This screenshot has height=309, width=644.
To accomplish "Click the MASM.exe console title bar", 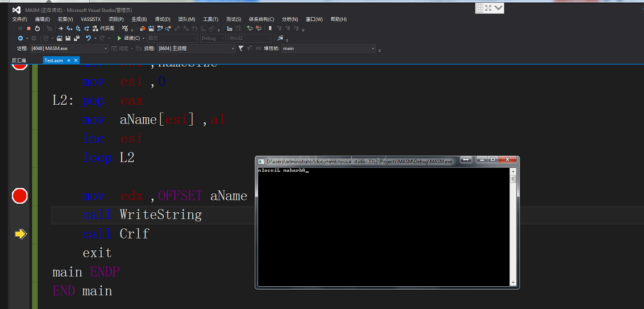I will (359, 161).
